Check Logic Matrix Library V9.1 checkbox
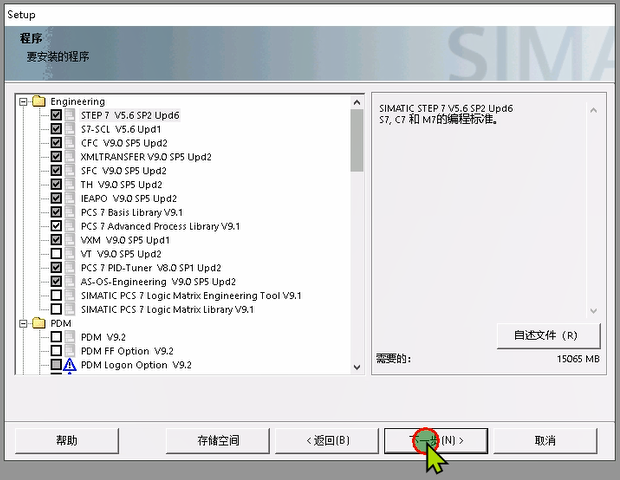This screenshot has width=620, height=480. point(56,309)
